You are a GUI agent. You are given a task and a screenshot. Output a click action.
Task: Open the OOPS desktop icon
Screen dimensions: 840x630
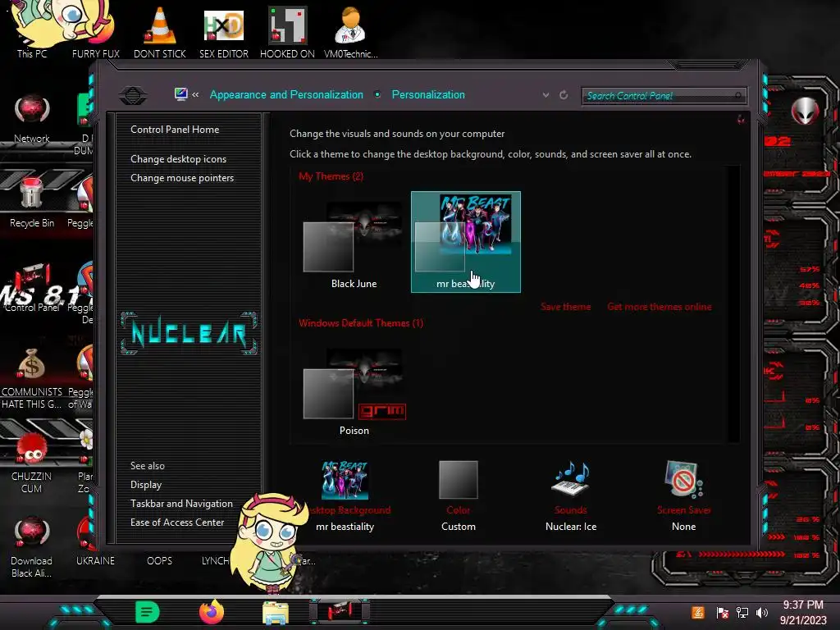point(160,560)
